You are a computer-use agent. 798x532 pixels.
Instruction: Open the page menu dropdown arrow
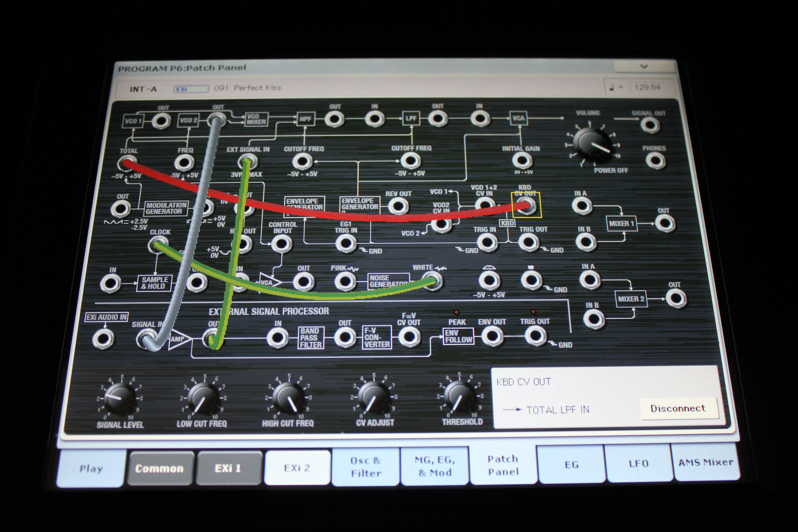point(644,66)
